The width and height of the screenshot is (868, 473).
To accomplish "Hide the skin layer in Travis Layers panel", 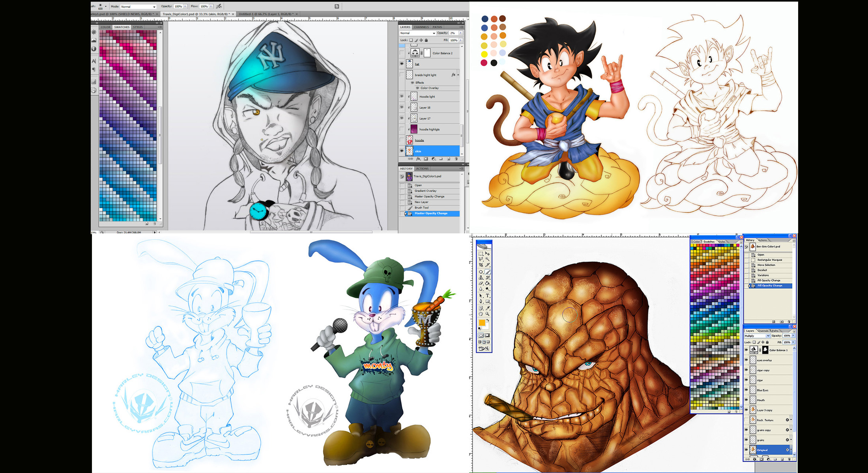I will coord(402,151).
